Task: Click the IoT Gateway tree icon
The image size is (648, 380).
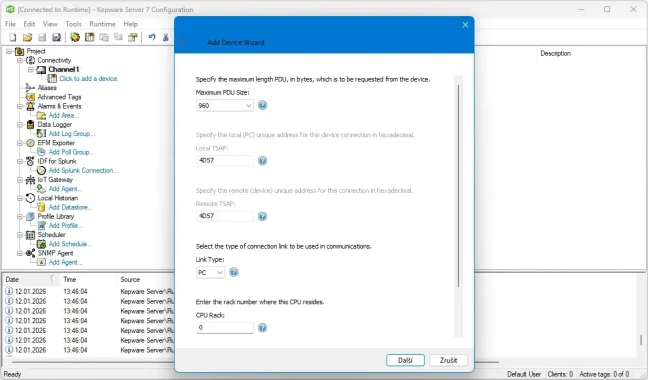Action: pyautogui.click(x=30, y=180)
